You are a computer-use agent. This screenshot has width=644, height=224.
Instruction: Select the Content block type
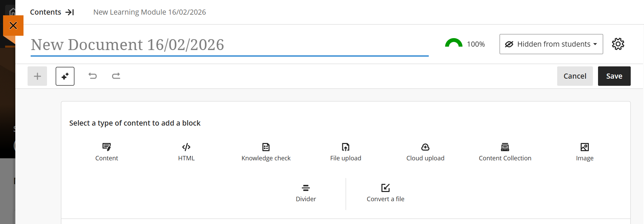107,152
